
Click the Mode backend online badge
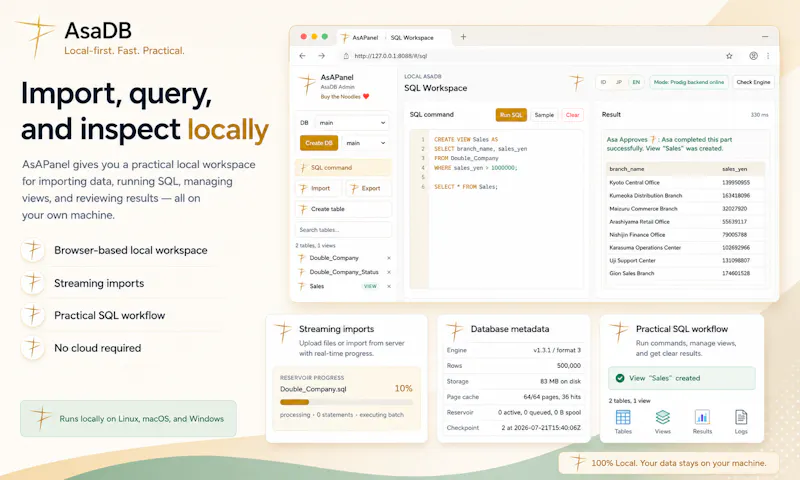(689, 82)
